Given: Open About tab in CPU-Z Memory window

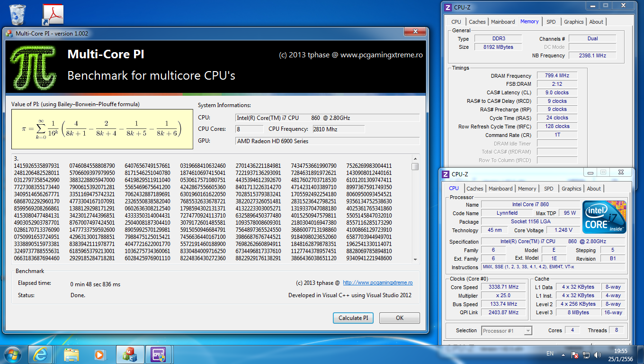Looking at the screenshot, I should pyautogui.click(x=596, y=22).
